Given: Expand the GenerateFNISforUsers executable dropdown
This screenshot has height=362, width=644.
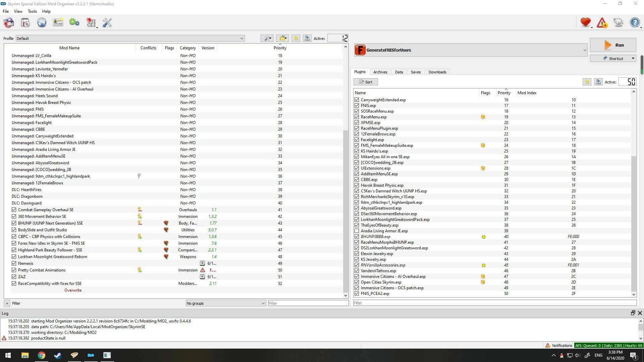Looking at the screenshot, I should [x=471, y=50].
